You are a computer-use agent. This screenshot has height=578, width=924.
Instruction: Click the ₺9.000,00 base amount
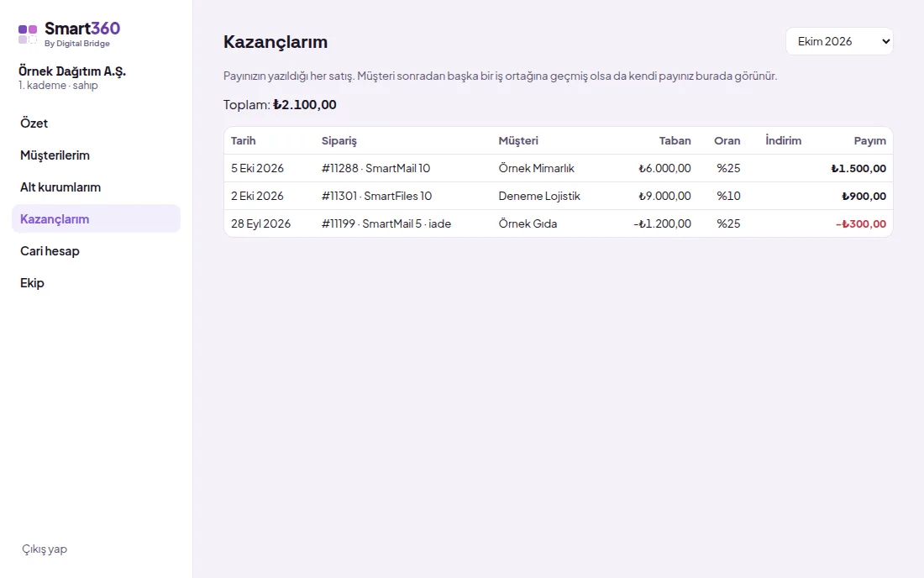pyautogui.click(x=664, y=196)
